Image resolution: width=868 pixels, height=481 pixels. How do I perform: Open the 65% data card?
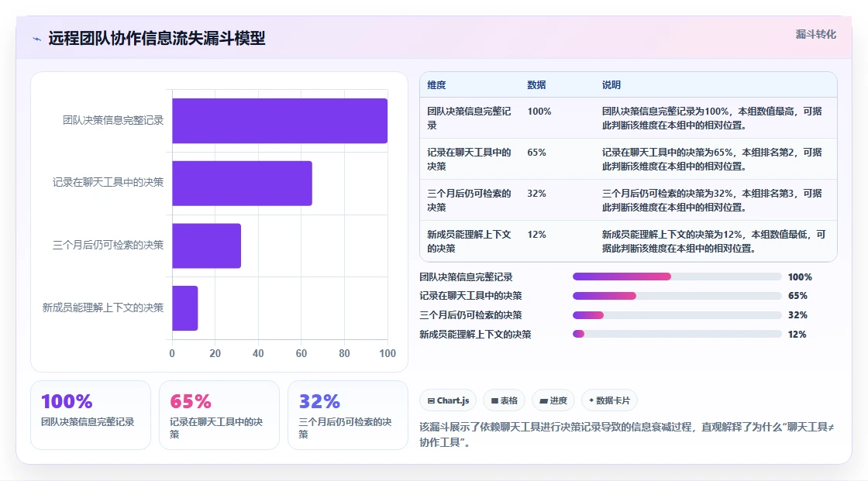pyautogui.click(x=219, y=415)
